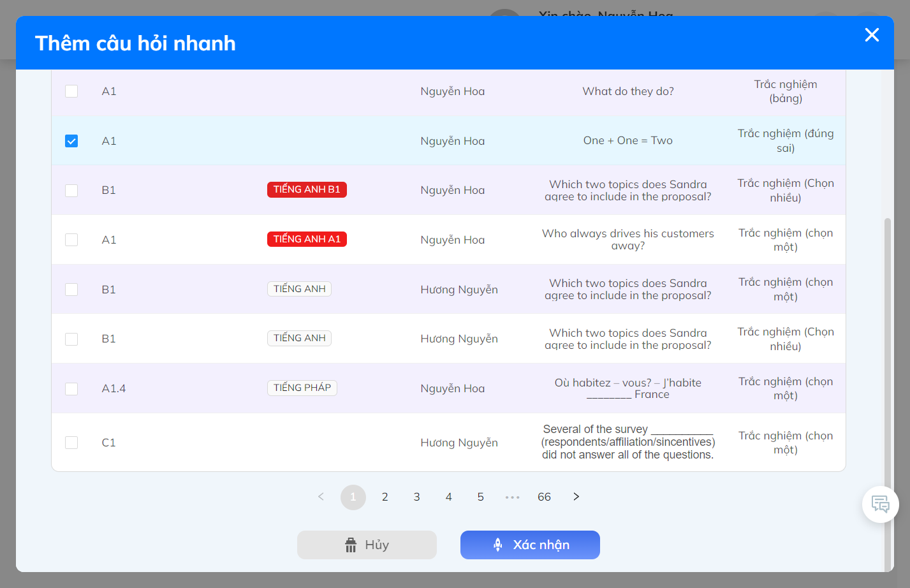Click the TIẾNG ANH A1 red tag

(x=307, y=239)
